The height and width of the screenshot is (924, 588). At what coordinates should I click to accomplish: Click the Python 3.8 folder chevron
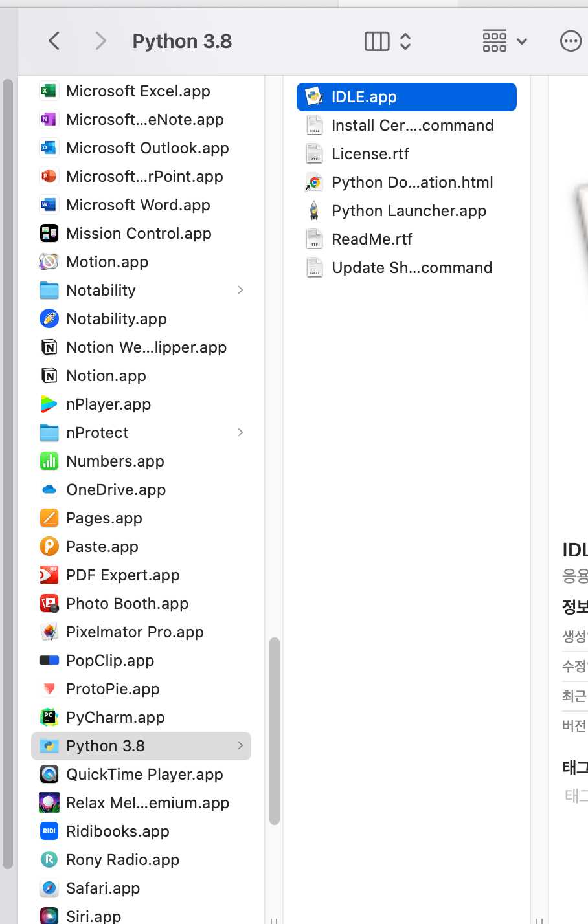pyautogui.click(x=241, y=745)
